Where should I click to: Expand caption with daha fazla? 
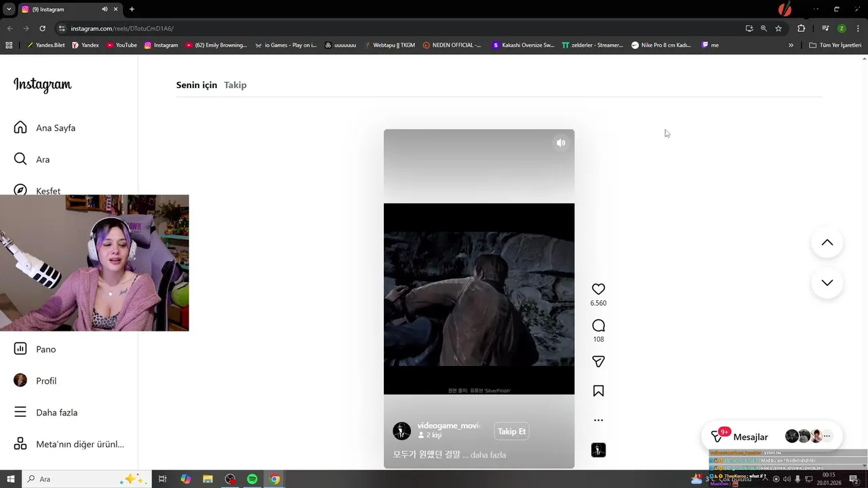(x=488, y=455)
